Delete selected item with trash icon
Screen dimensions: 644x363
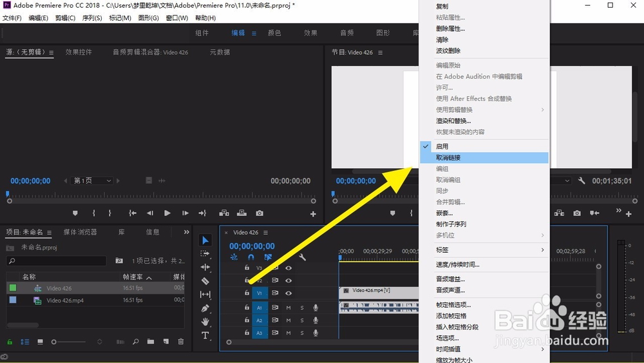(x=181, y=342)
